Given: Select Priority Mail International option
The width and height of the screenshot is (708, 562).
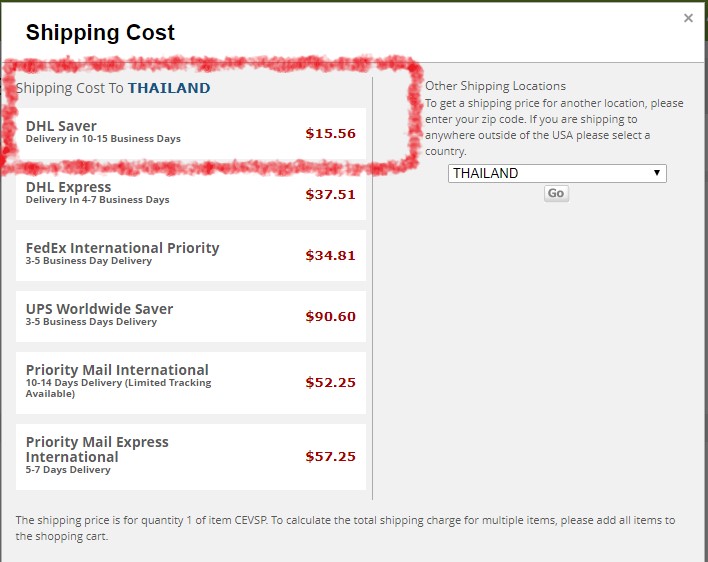Looking at the screenshot, I should [191, 383].
